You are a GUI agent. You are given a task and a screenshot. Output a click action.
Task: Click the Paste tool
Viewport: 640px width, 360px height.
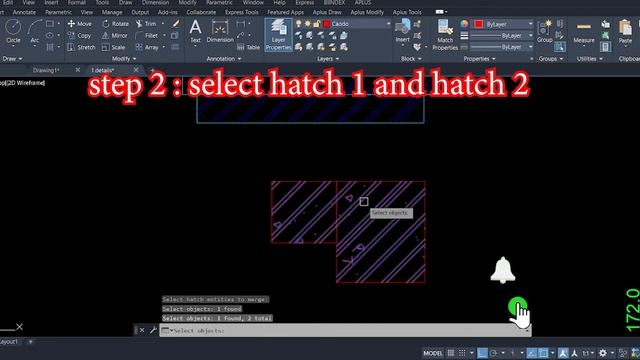625,32
